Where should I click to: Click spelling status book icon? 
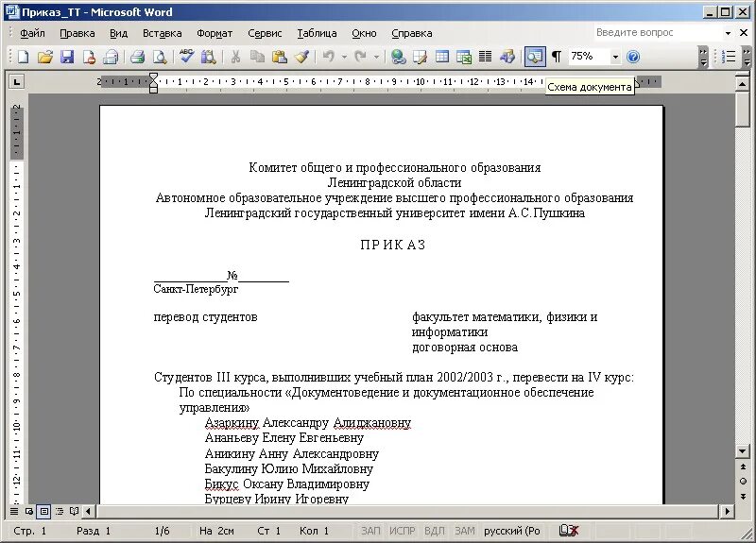[x=569, y=531]
